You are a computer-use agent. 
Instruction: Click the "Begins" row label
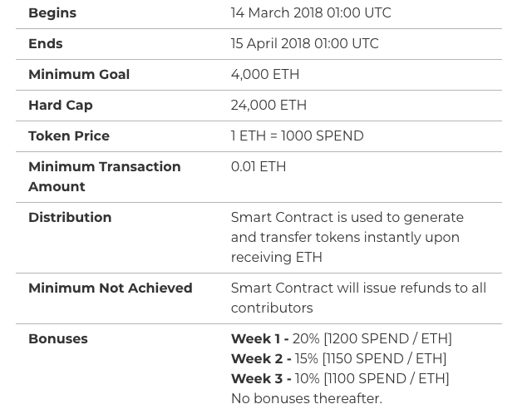pos(52,13)
